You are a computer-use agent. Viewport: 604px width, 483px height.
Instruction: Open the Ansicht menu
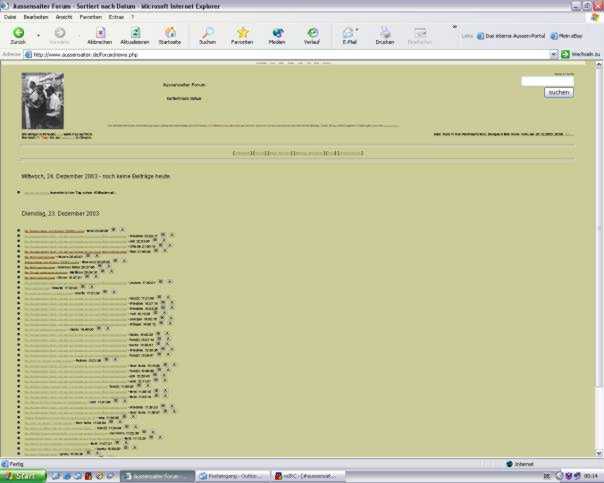tap(63, 17)
